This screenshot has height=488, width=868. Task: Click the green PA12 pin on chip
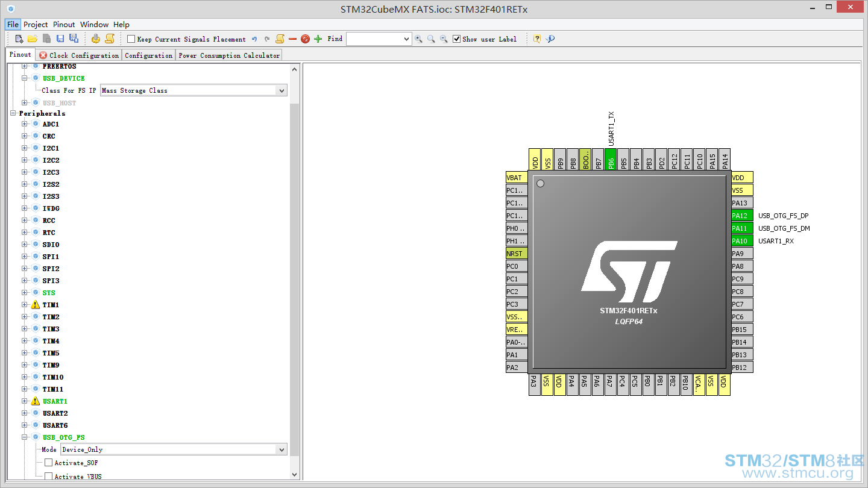(x=742, y=216)
